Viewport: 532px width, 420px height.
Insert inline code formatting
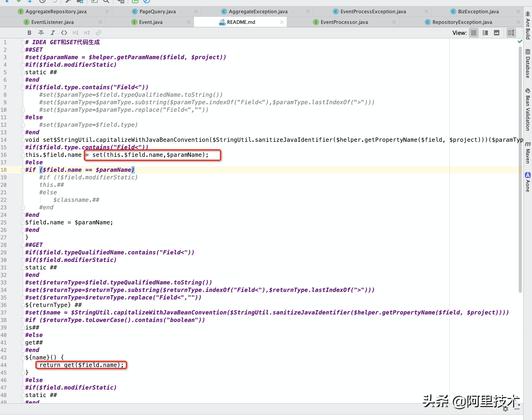click(64, 33)
